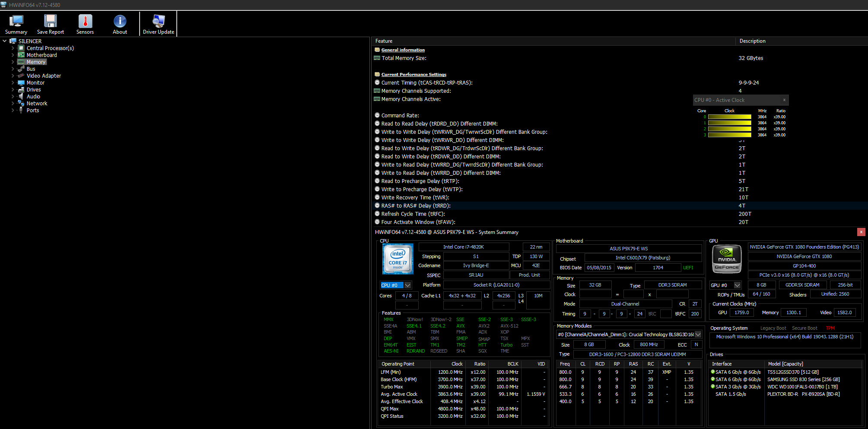
Task: Select the 'QPI Status' operating point row
Action: tap(463, 416)
